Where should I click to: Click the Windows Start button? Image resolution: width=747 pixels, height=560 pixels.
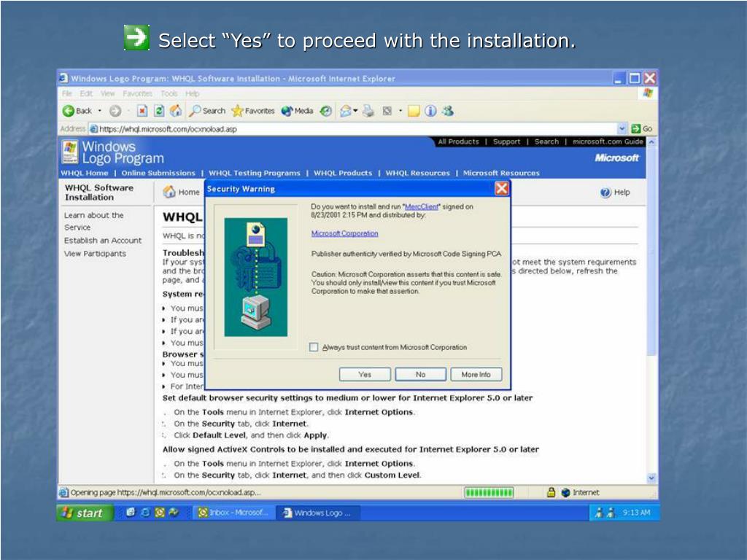[85, 513]
